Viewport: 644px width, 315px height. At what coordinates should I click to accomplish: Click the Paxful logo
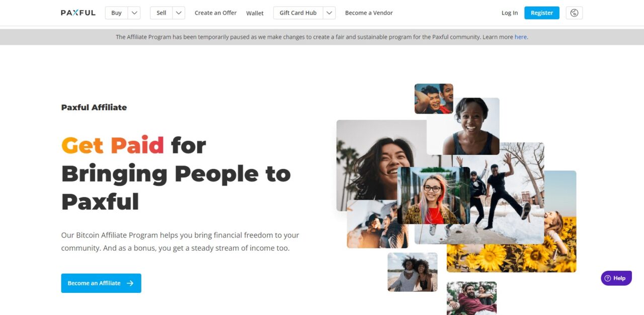pyautogui.click(x=78, y=13)
